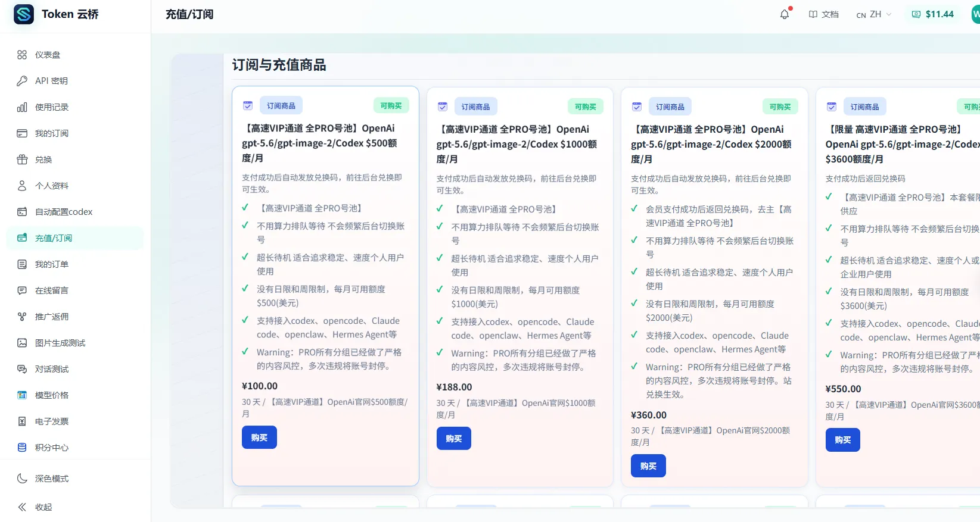
Task: Collapse sidebar with 收起
Action: click(x=75, y=507)
